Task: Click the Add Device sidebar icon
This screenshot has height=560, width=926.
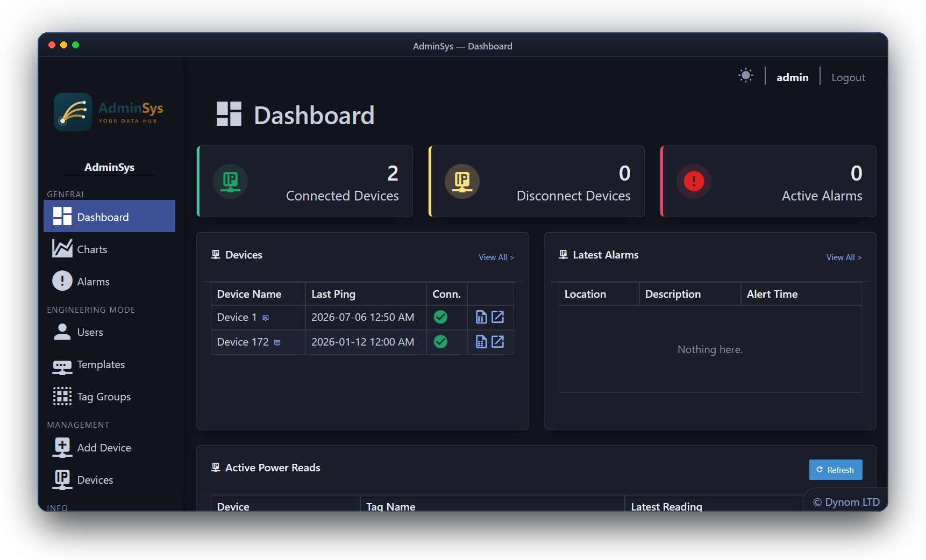Action: [x=62, y=447]
